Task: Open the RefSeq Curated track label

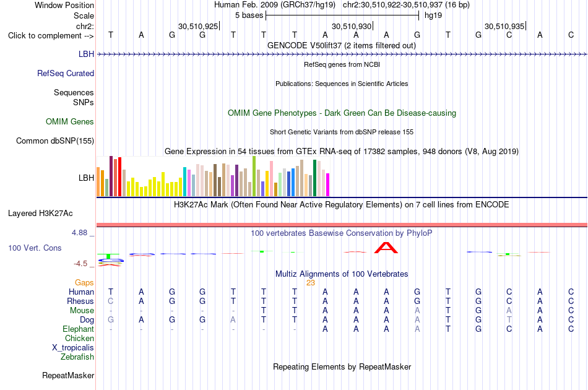Action: (66, 73)
